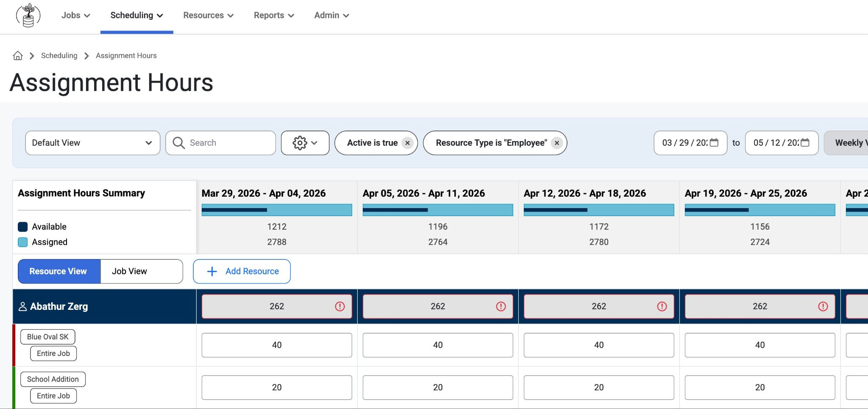Screen dimensions: 868x409
Task: Open the start date calendar picker
Action: [714, 142]
